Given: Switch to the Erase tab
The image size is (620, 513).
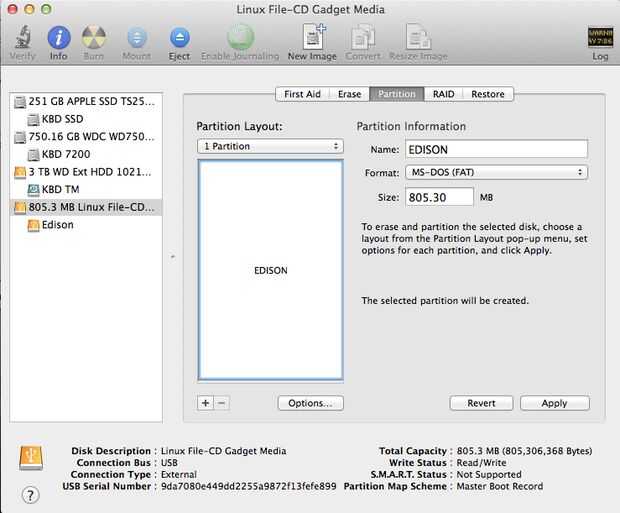Looking at the screenshot, I should [x=350, y=94].
